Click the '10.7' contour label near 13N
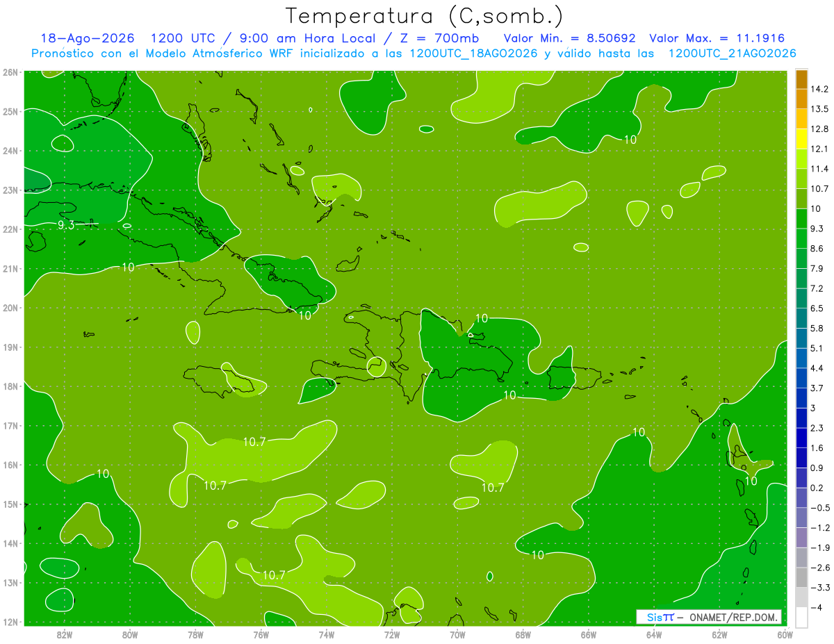 click(274, 575)
